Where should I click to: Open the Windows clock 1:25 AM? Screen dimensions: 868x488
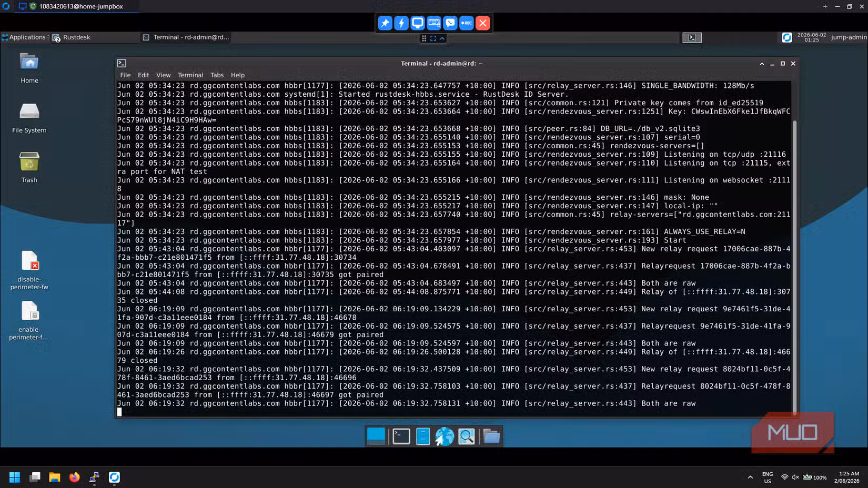pyautogui.click(x=846, y=477)
